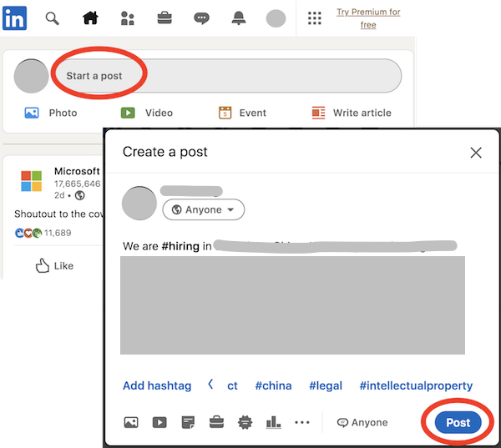Add the #legal hashtag suggestion

(326, 385)
